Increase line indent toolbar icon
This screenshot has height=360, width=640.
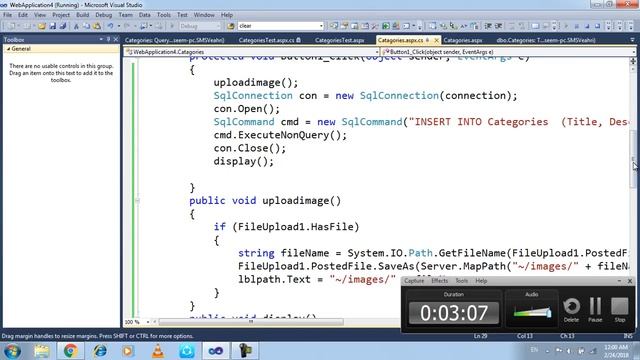[x=498, y=26]
